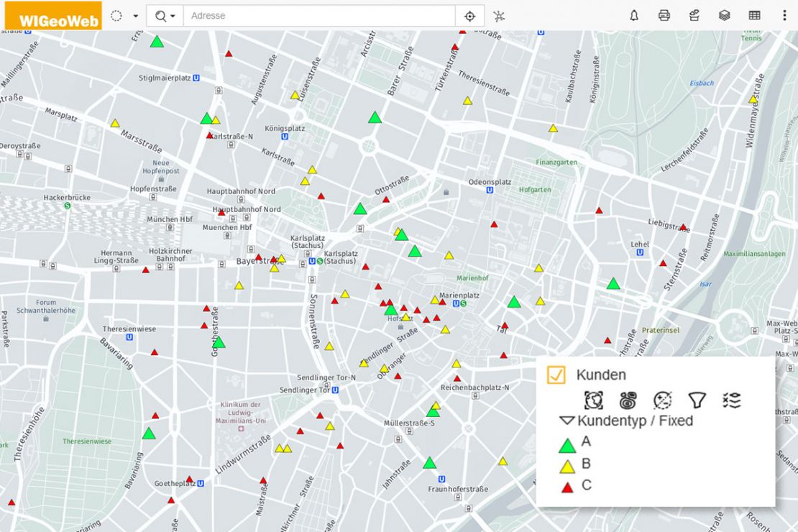Click the U-Bahn icon above Fraunhoferstraße
Screen dimensions: 798x532
point(441,479)
